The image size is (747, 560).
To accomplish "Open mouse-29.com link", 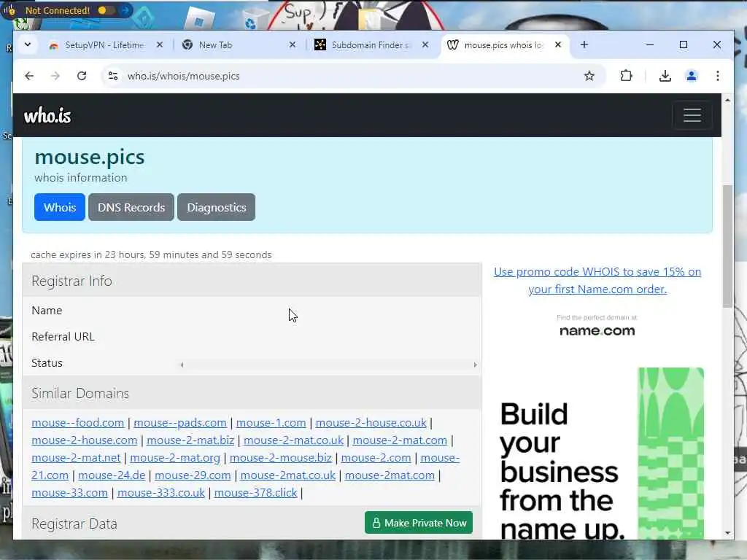I will click(x=193, y=475).
